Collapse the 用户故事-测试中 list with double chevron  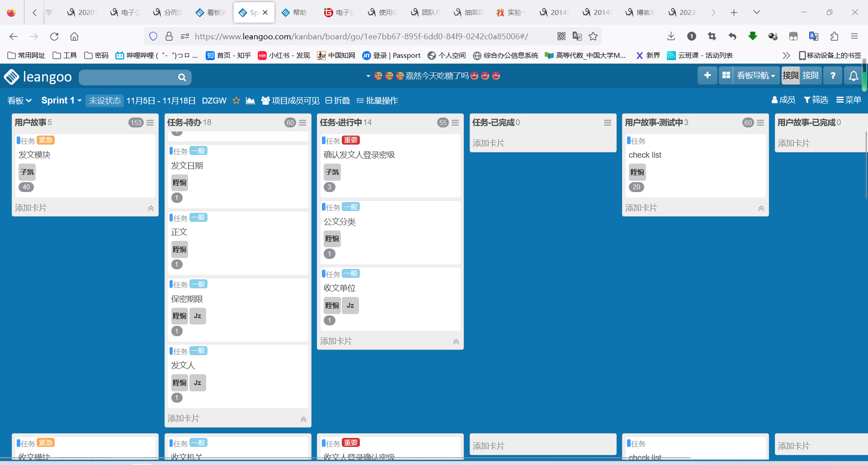pyautogui.click(x=761, y=208)
